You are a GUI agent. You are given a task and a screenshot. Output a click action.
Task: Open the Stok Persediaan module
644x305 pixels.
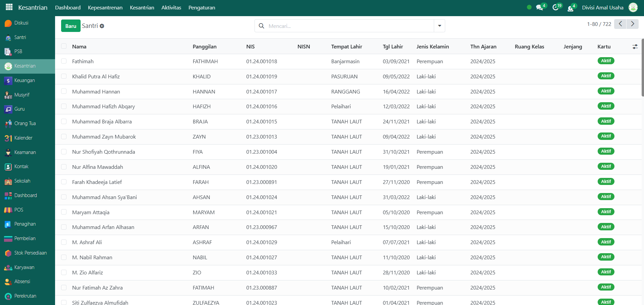pos(30,253)
